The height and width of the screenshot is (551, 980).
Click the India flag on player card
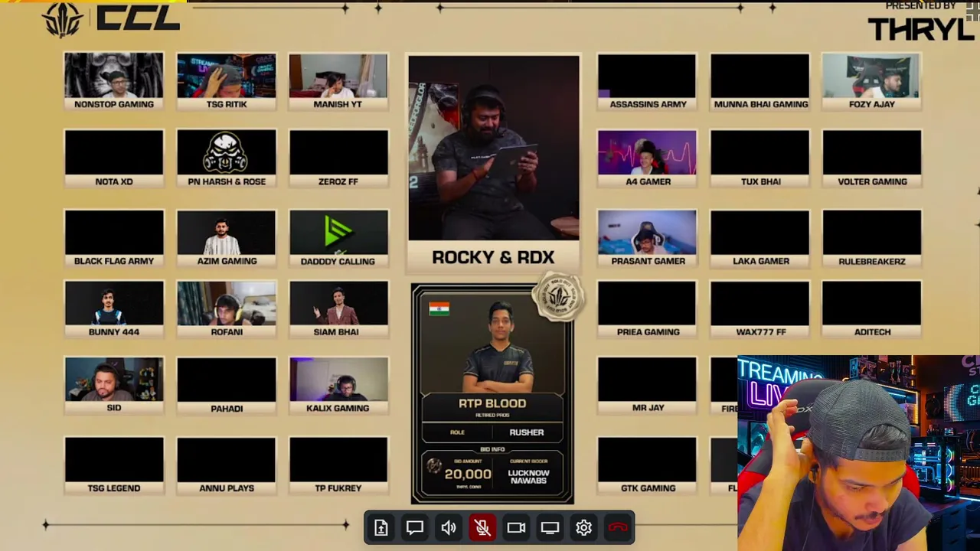click(439, 308)
